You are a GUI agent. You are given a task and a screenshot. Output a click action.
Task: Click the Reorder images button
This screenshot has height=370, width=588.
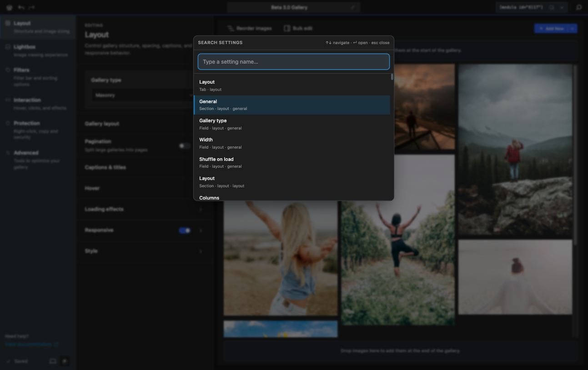coord(250,28)
